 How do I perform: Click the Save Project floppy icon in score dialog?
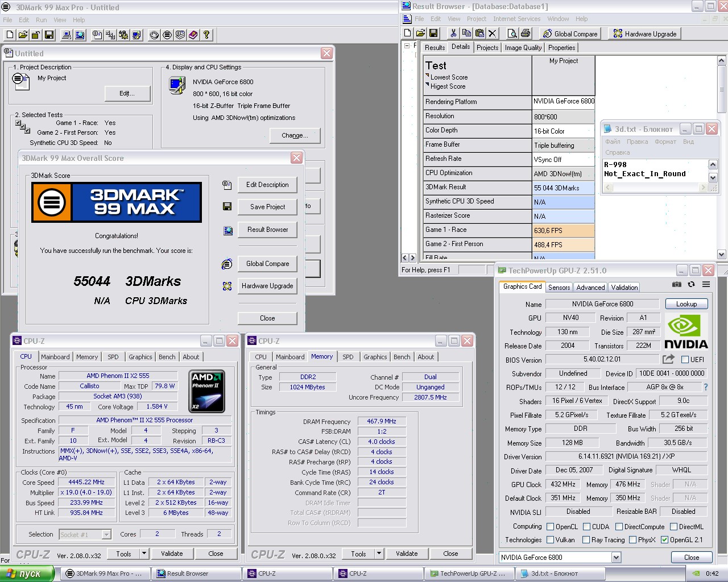coord(227,207)
